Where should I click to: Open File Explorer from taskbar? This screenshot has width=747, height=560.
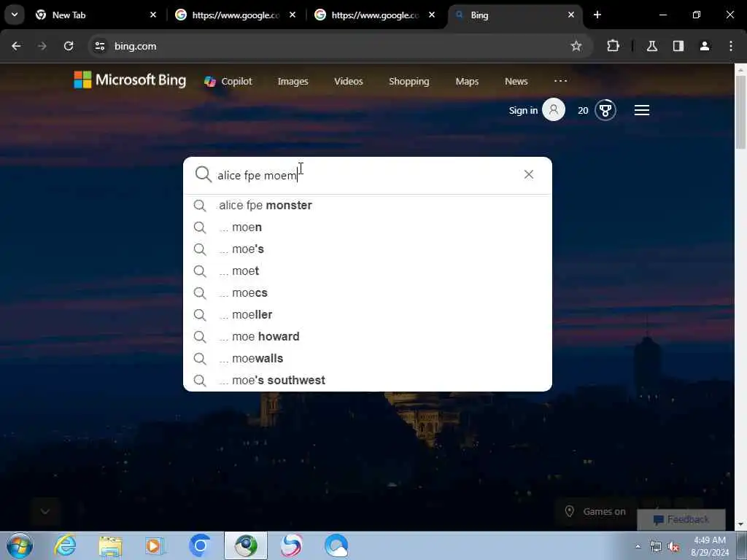tap(111, 545)
